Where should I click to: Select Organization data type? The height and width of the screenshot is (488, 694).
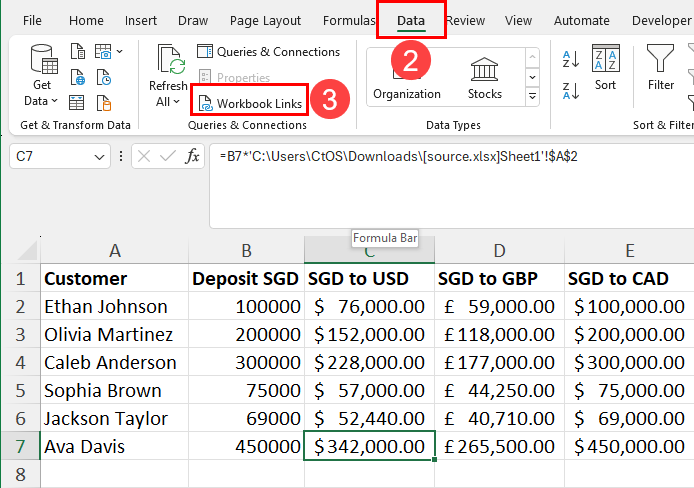(x=407, y=77)
